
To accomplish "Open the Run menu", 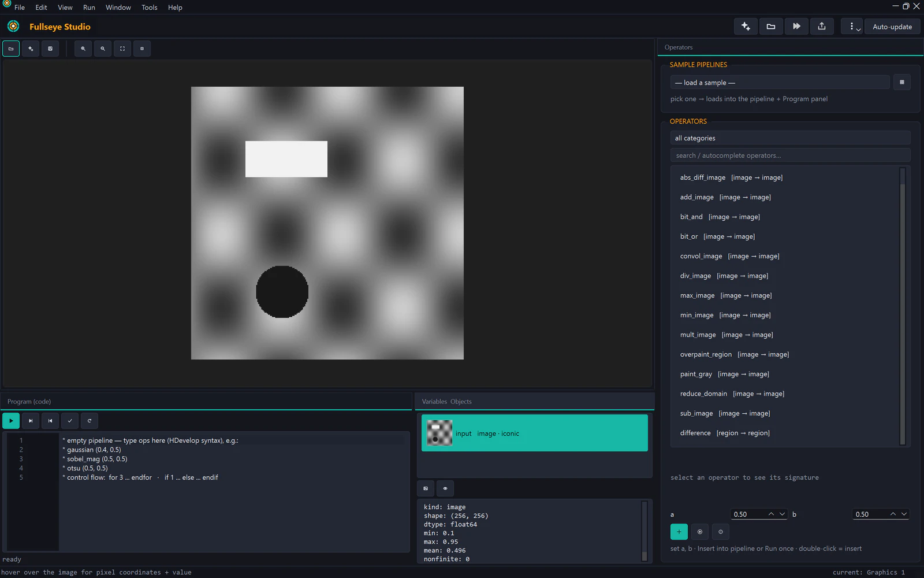I will [89, 8].
